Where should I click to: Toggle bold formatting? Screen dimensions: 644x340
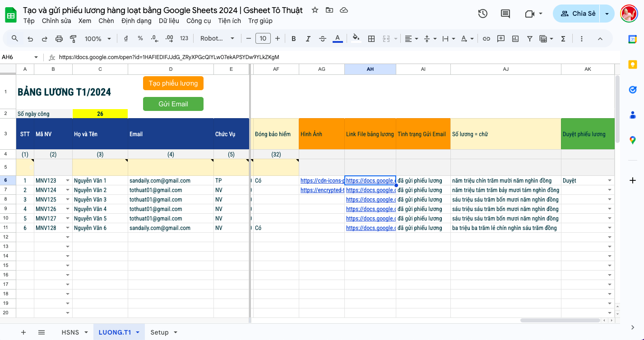coord(293,38)
